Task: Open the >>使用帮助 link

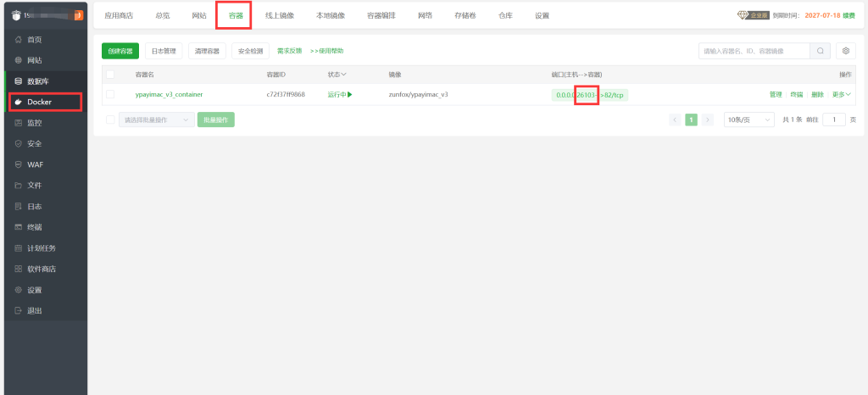Action: [x=326, y=51]
